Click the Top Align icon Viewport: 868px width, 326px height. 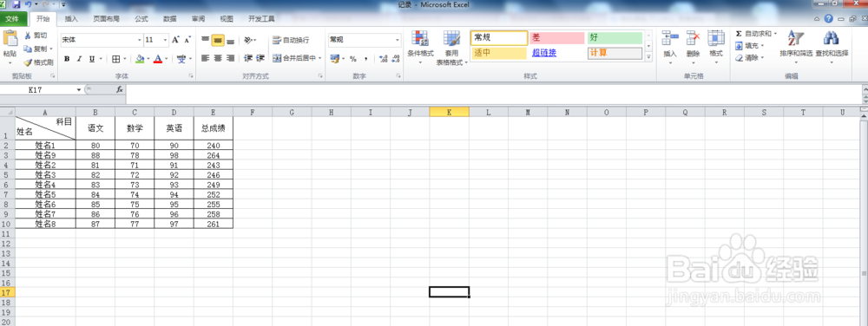click(206, 40)
